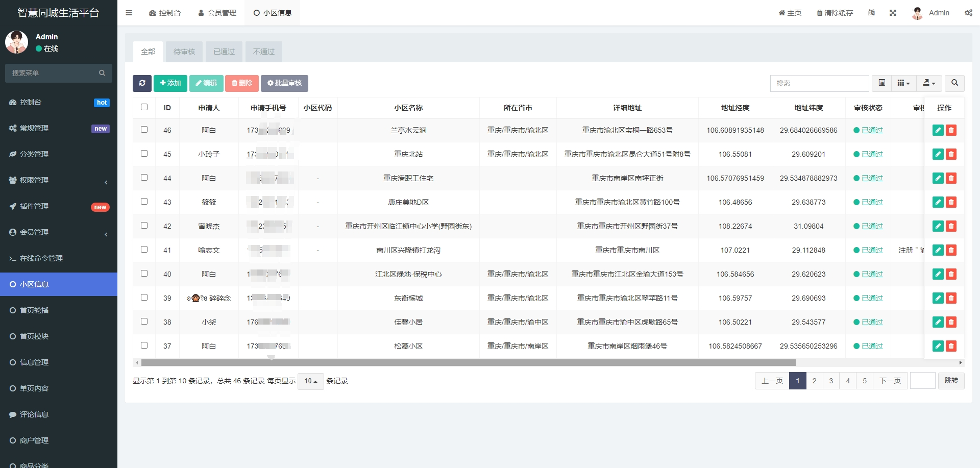Open 会员管理 in the top menu

click(217, 12)
